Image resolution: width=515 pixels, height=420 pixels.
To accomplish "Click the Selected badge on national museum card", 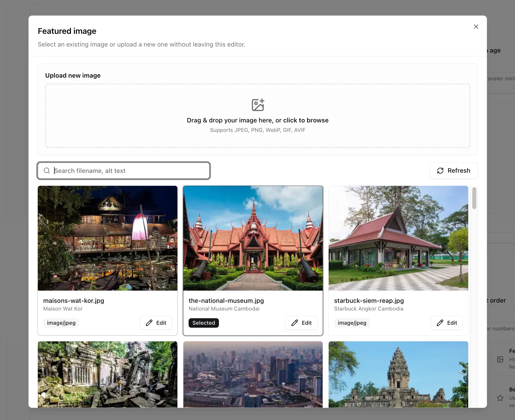I will tap(204, 323).
